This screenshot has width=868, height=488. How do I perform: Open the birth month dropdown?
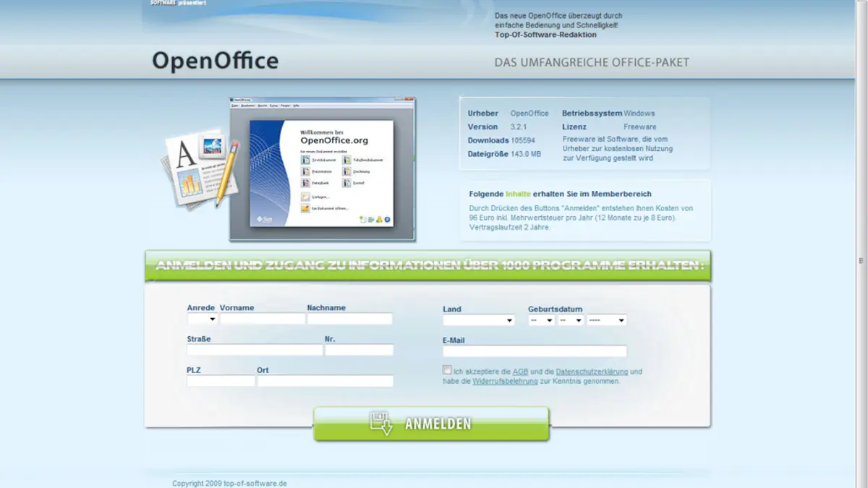[x=571, y=320]
